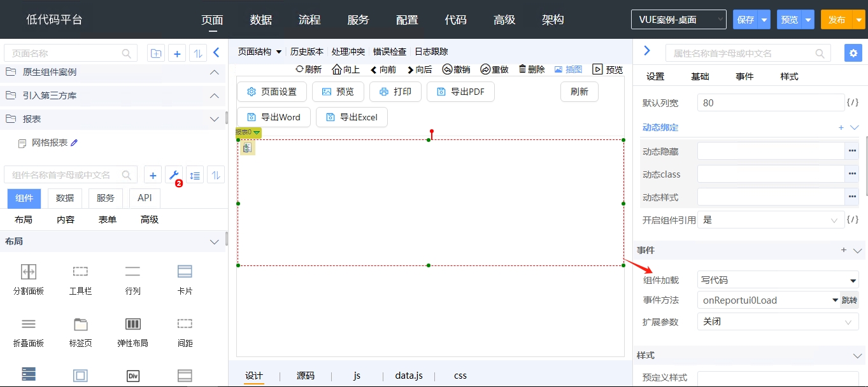
Task: Collapse the 报表 folder section
Action: 215,119
